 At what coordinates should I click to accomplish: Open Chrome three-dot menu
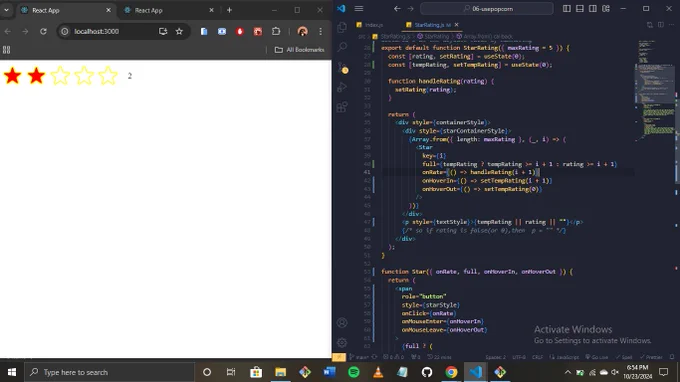click(x=320, y=31)
